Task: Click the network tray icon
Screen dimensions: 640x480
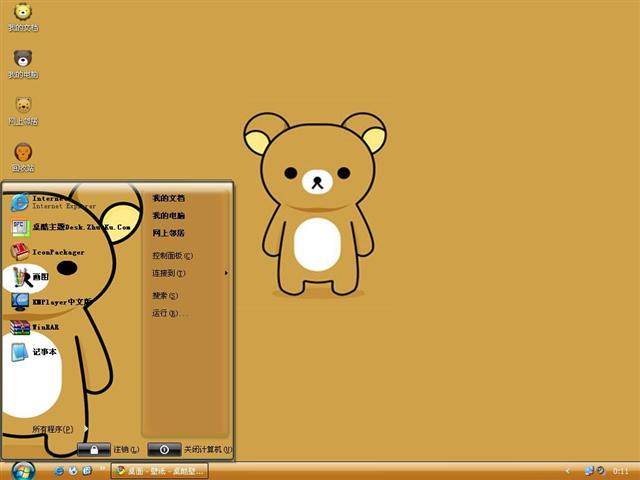Action: [589, 471]
